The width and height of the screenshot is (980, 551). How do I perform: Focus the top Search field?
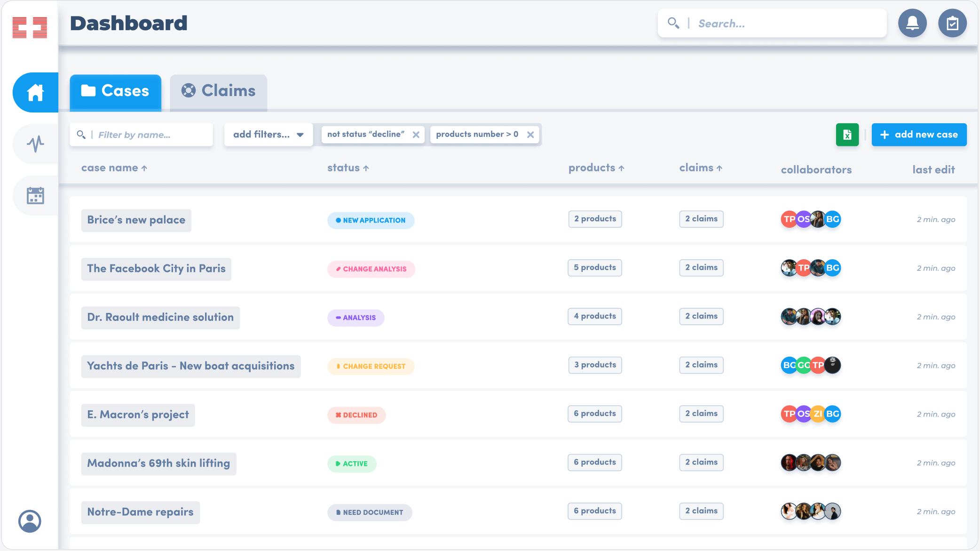(772, 23)
